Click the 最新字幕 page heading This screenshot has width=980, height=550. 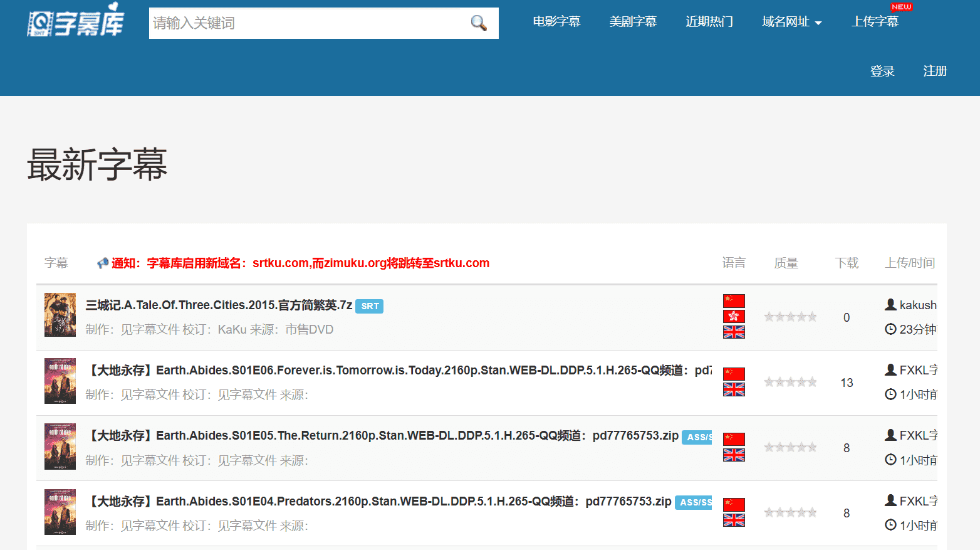point(97,165)
